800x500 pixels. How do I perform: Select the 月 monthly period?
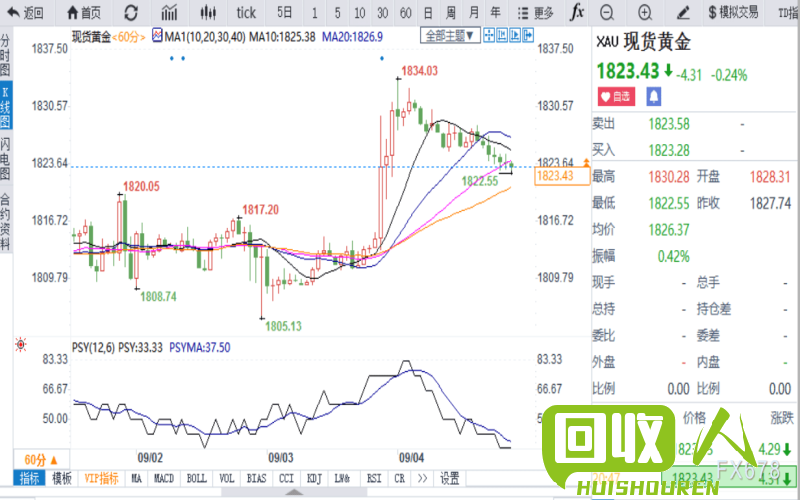coord(473,13)
